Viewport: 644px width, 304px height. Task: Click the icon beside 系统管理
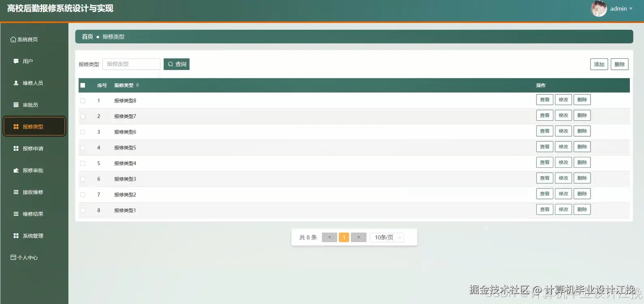coord(16,236)
